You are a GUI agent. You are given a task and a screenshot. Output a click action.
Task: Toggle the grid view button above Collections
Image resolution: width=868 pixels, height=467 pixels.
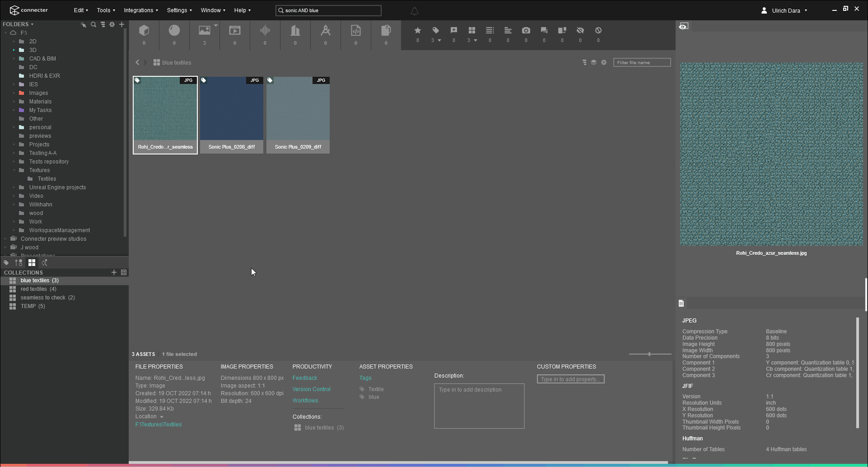point(32,262)
